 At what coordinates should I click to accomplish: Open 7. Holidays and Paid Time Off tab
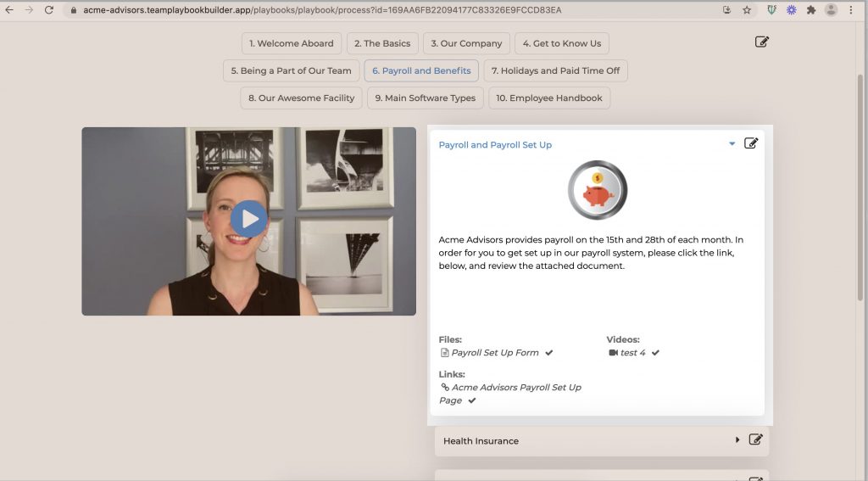(x=556, y=70)
